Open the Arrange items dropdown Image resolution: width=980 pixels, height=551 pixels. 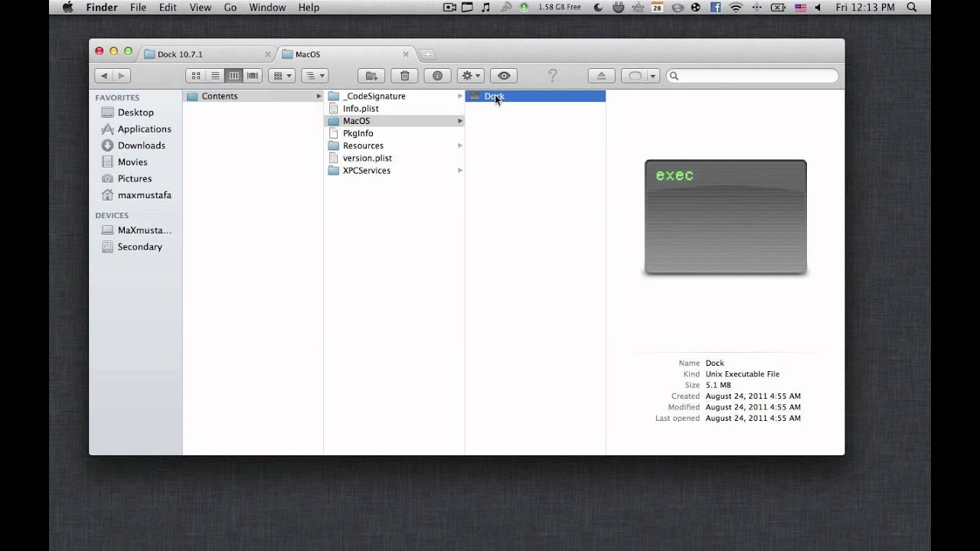(x=281, y=76)
